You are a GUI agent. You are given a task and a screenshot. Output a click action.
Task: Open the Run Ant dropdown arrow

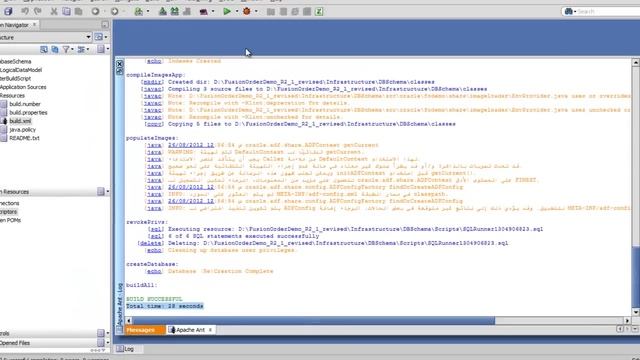213,11
